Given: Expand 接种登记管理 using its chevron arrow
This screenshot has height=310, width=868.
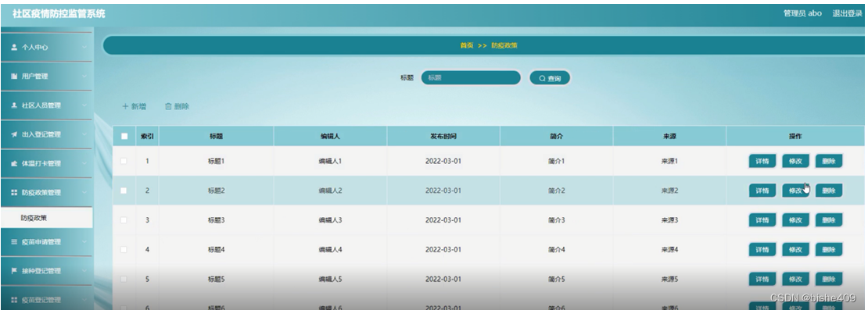Looking at the screenshot, I should (x=84, y=271).
